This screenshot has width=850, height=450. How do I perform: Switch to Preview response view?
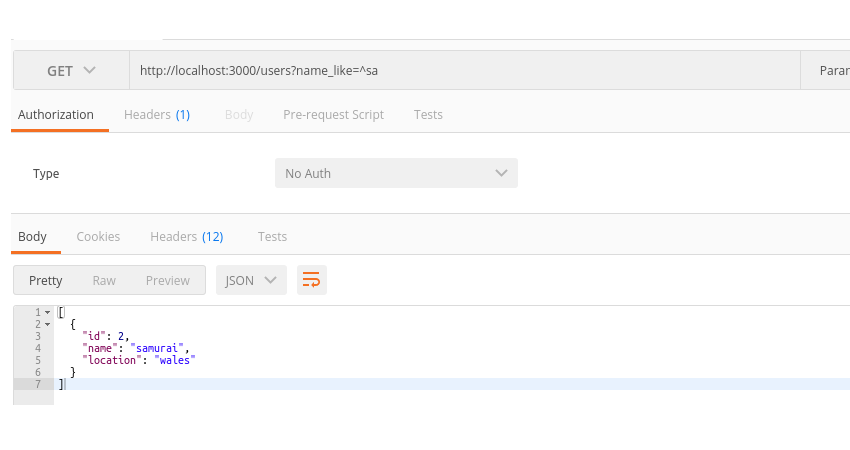click(x=168, y=280)
